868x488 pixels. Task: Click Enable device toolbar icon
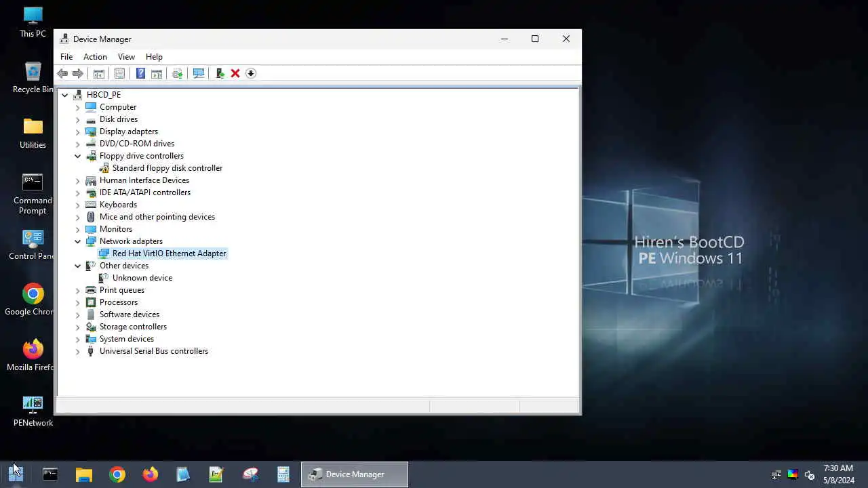(x=220, y=73)
